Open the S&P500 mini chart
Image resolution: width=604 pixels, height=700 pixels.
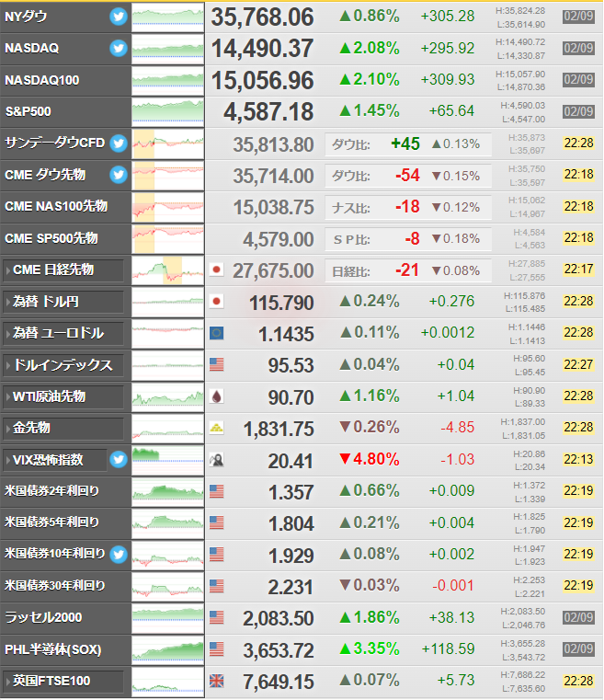[x=167, y=112]
